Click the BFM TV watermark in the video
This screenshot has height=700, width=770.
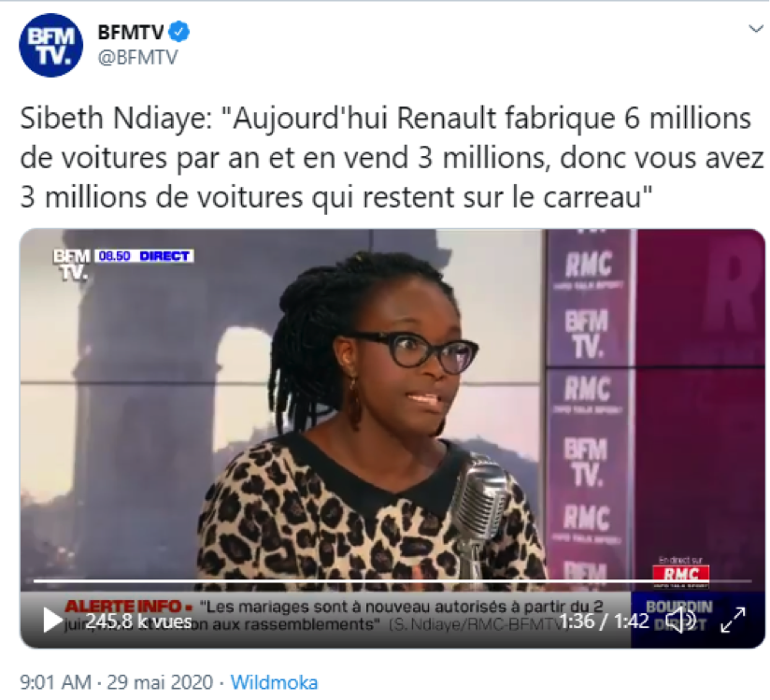[72, 265]
